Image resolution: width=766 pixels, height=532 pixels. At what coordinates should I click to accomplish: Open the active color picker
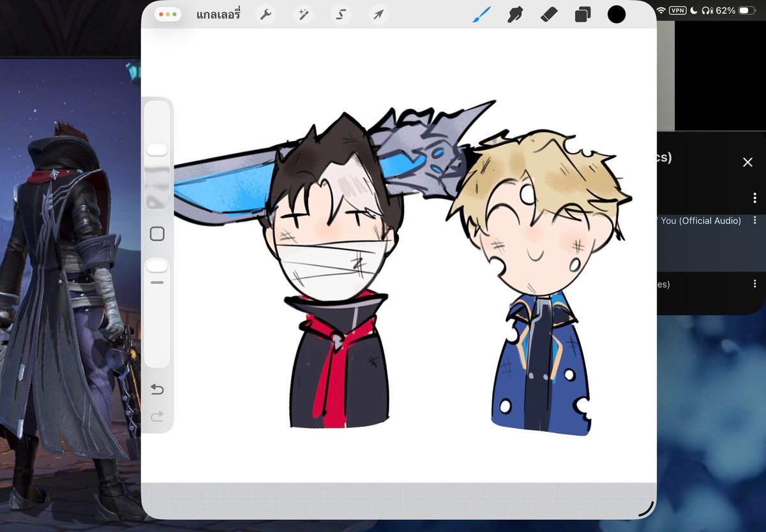point(615,14)
